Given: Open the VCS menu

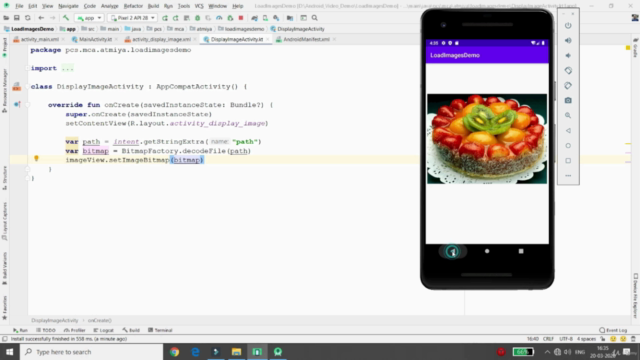Looking at the screenshot, I should tap(199, 6).
